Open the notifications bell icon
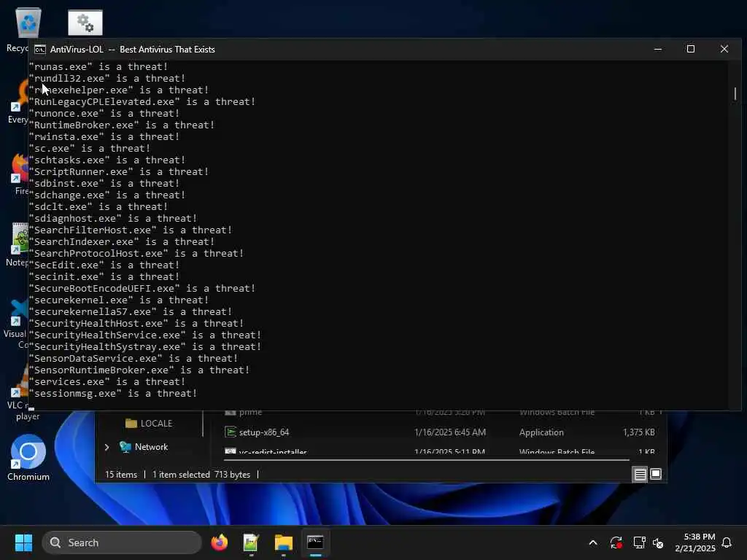 click(x=727, y=542)
